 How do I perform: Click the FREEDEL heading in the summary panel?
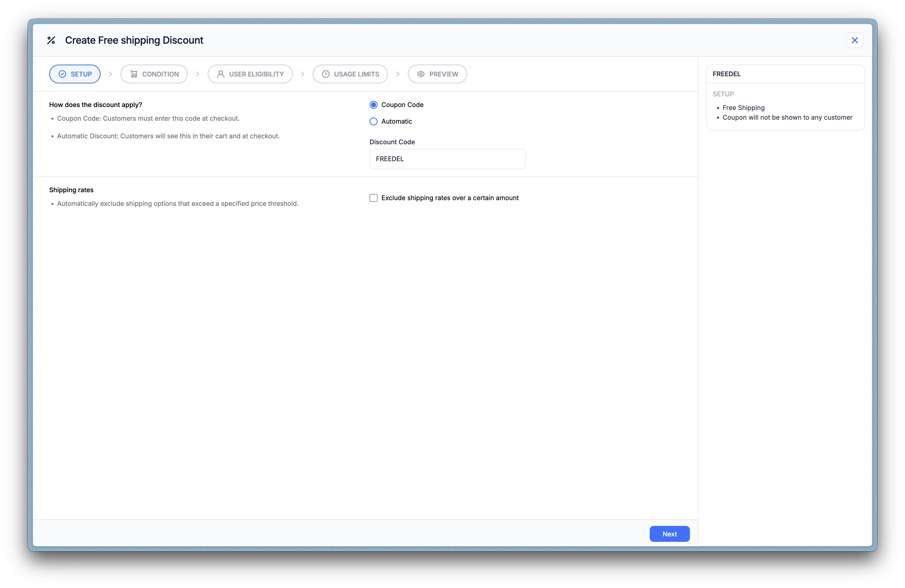click(x=726, y=74)
